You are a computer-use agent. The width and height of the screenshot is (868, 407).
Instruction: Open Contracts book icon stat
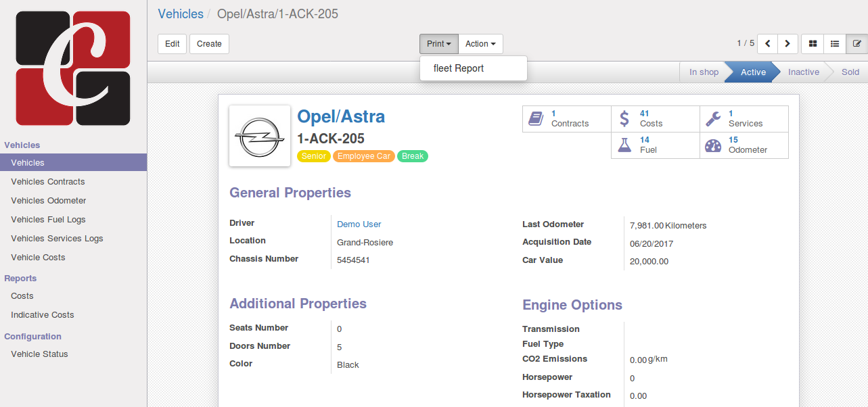pyautogui.click(x=536, y=119)
